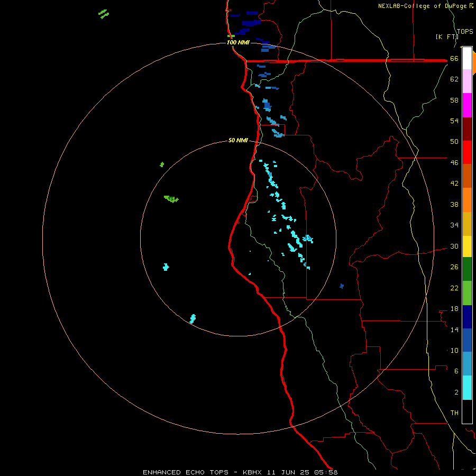Select the white swatch in the echo tops legend
Screen dimensions: 476x476
click(467, 58)
